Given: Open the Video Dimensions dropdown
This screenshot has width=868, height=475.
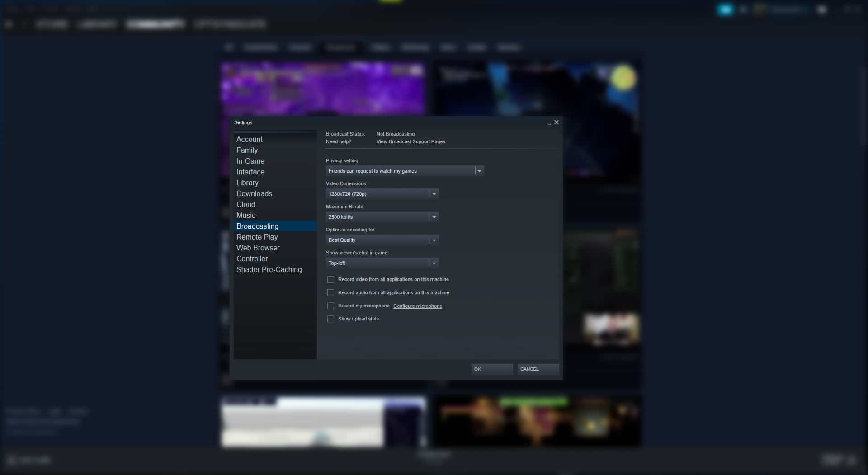Looking at the screenshot, I should pyautogui.click(x=434, y=194).
